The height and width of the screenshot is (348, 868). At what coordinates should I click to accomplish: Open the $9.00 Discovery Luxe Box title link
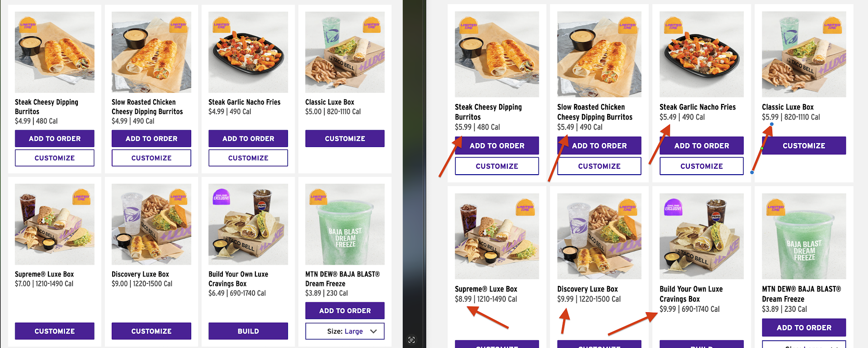point(140,274)
